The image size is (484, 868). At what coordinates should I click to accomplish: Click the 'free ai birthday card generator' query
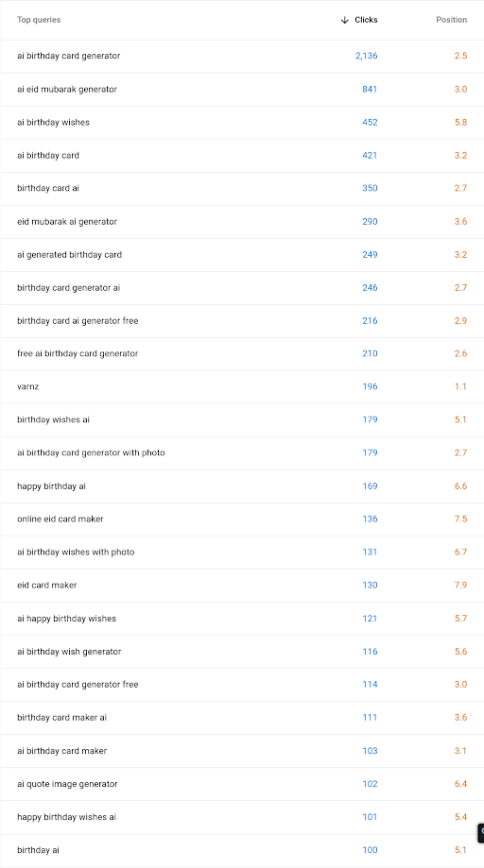click(78, 354)
